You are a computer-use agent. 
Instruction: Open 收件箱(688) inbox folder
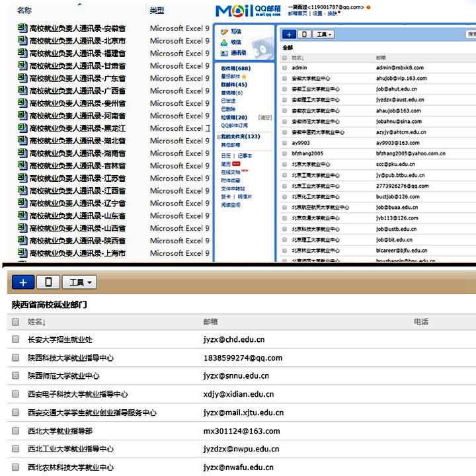click(235, 68)
